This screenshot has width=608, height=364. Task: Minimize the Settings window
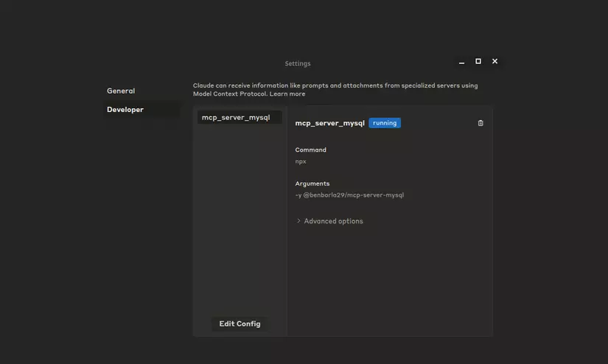point(461,62)
